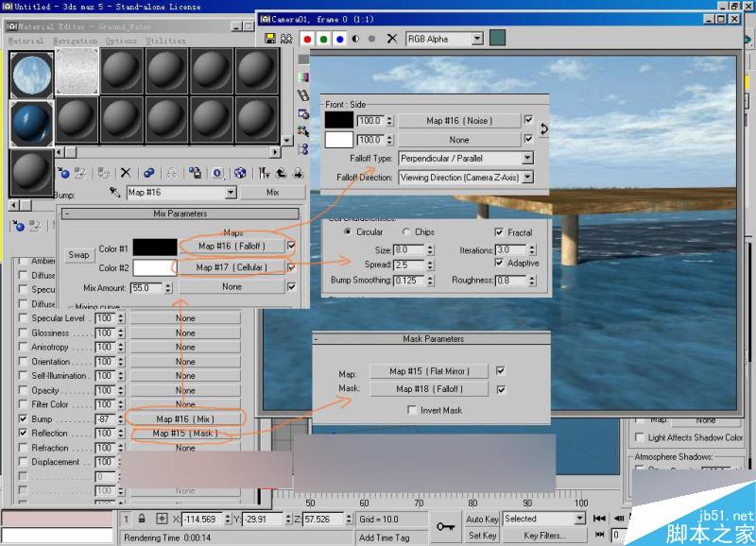Screen dimensions: 756x546
Task: Open the Map #16 name dropdown
Action: tap(230, 193)
